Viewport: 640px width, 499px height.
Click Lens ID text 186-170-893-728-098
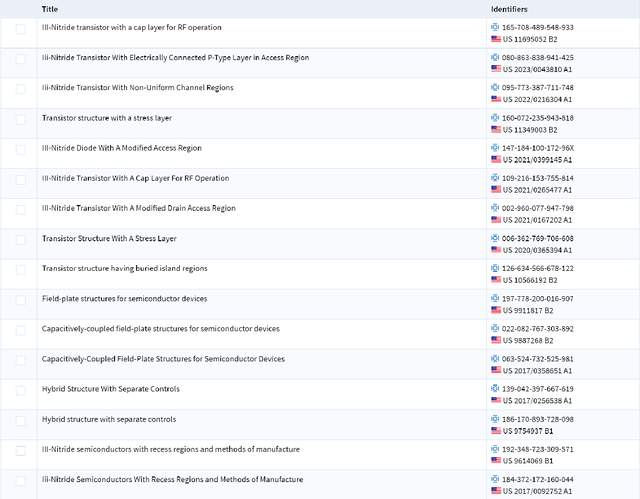click(x=538, y=419)
